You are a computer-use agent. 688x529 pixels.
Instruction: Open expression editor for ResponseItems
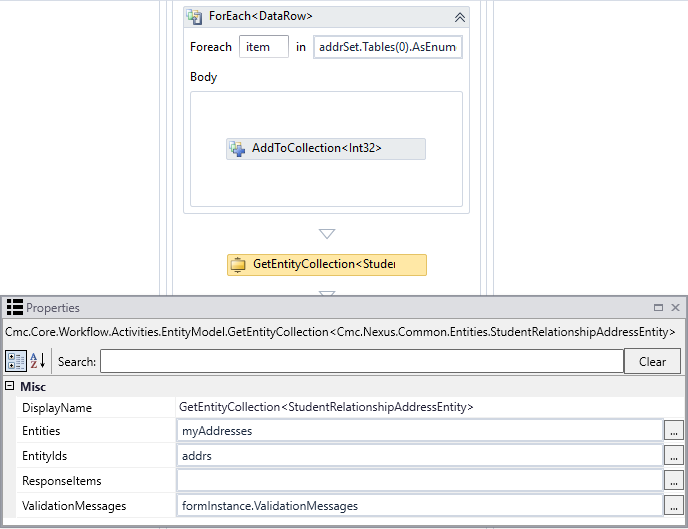(675, 481)
